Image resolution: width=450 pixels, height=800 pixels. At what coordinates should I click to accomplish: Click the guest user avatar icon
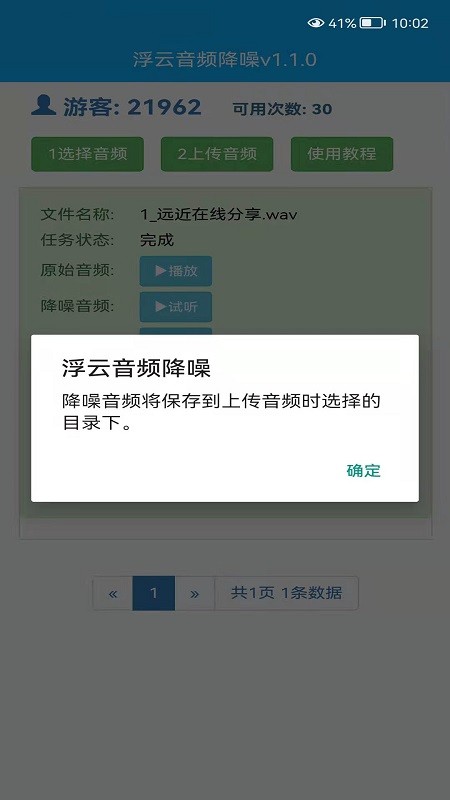(43, 106)
